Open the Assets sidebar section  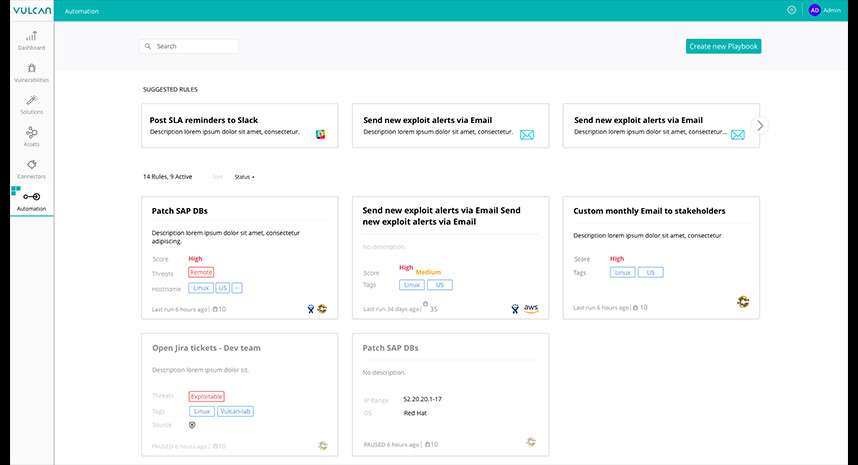31,137
